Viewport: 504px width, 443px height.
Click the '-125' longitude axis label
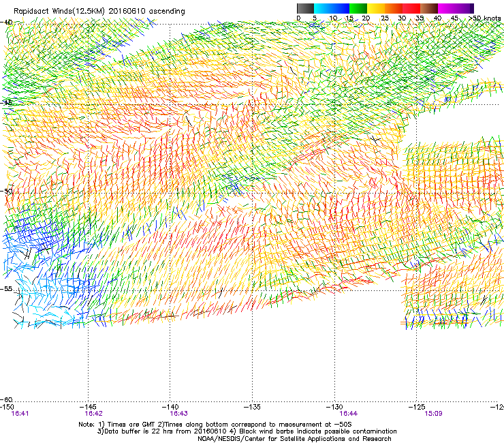417,407
